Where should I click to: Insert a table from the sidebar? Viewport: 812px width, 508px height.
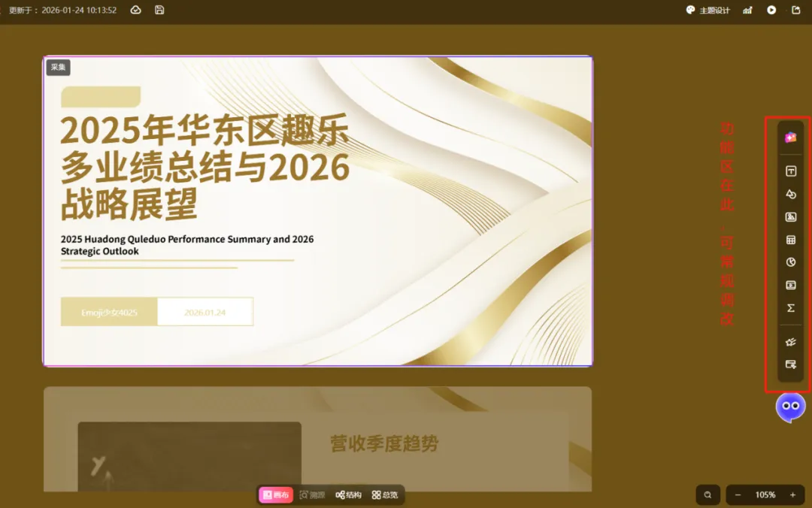click(x=791, y=240)
